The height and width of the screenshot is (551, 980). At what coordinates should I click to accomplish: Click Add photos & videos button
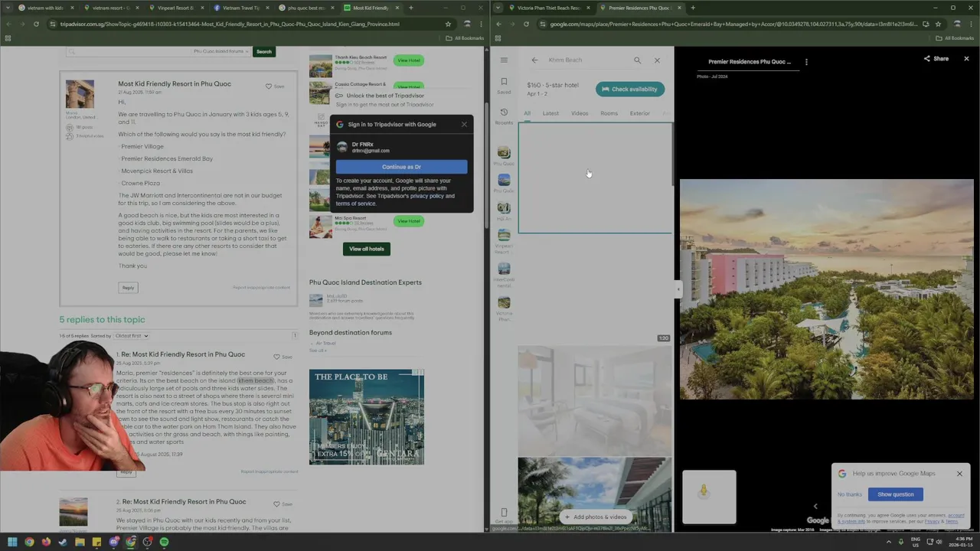(x=594, y=517)
